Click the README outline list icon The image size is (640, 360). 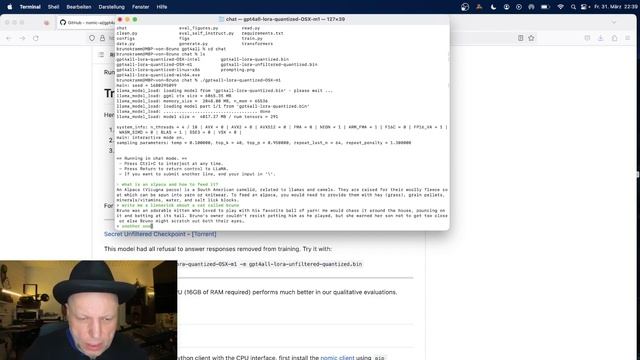(x=101, y=55)
